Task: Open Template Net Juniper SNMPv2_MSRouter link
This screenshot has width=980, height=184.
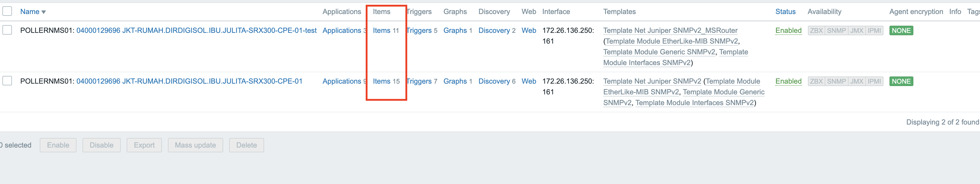Action: 670,30
